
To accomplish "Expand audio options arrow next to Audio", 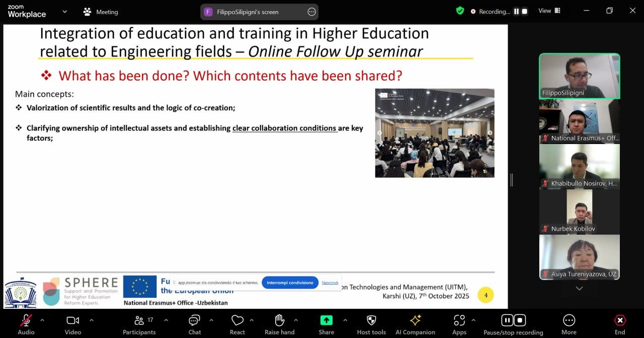I will (42, 320).
